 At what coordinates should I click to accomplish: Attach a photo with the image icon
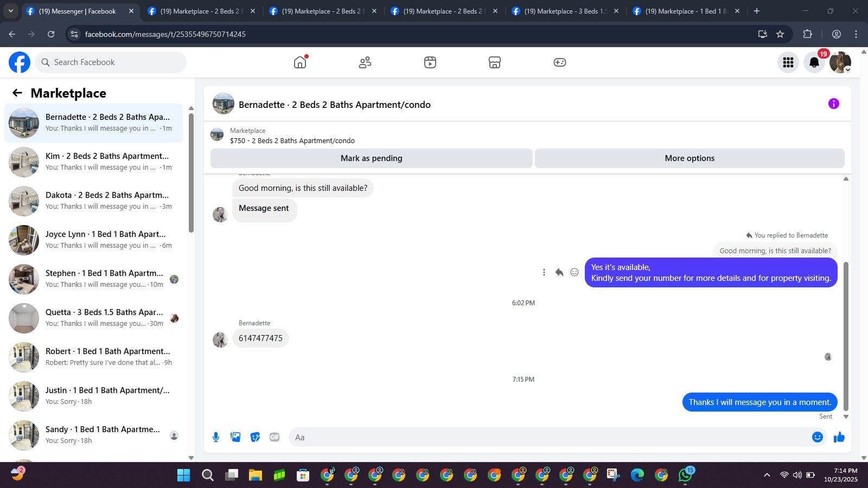pos(235,437)
